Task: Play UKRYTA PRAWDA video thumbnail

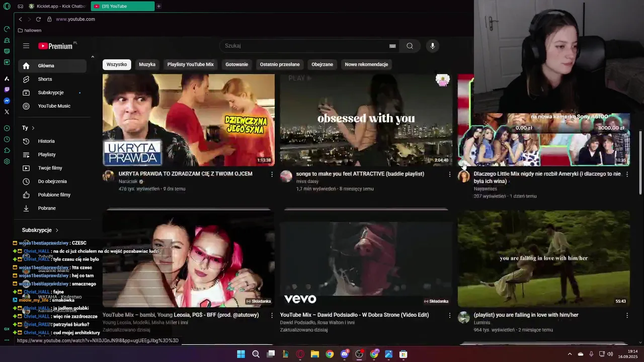Action: pos(189,120)
